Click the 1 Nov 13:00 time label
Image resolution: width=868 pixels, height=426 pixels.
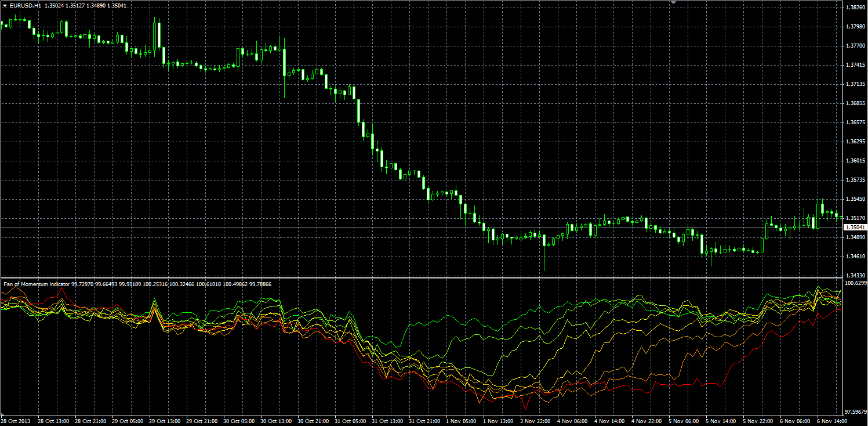497,421
